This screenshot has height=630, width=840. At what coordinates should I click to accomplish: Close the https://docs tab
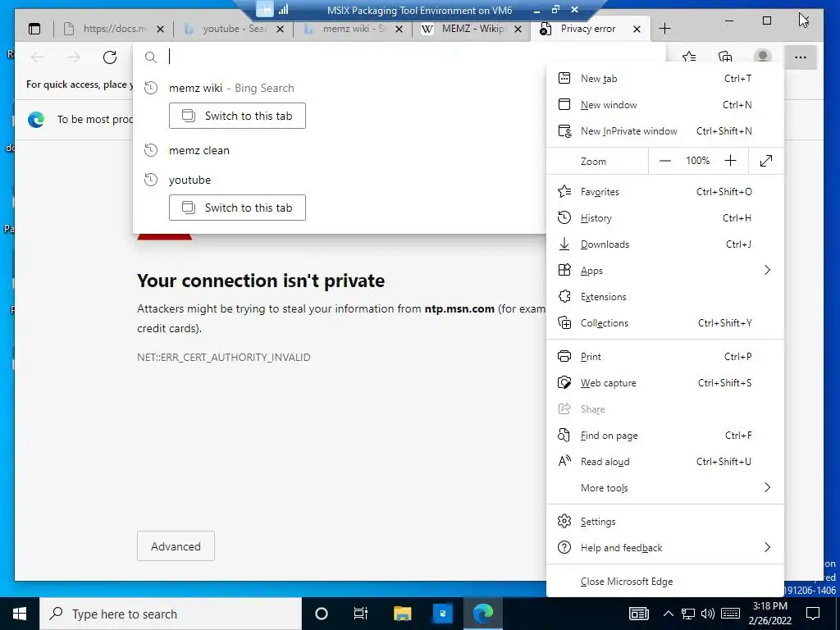click(160, 29)
